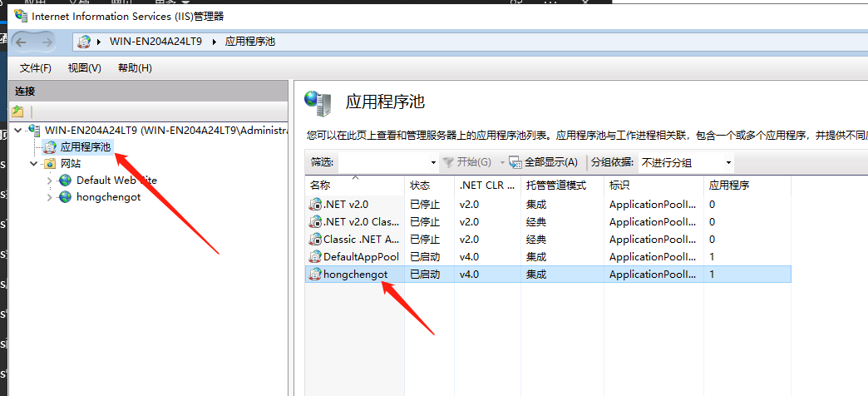
Task: Click 经典 in the Classic .NET A... row
Action: click(x=536, y=240)
